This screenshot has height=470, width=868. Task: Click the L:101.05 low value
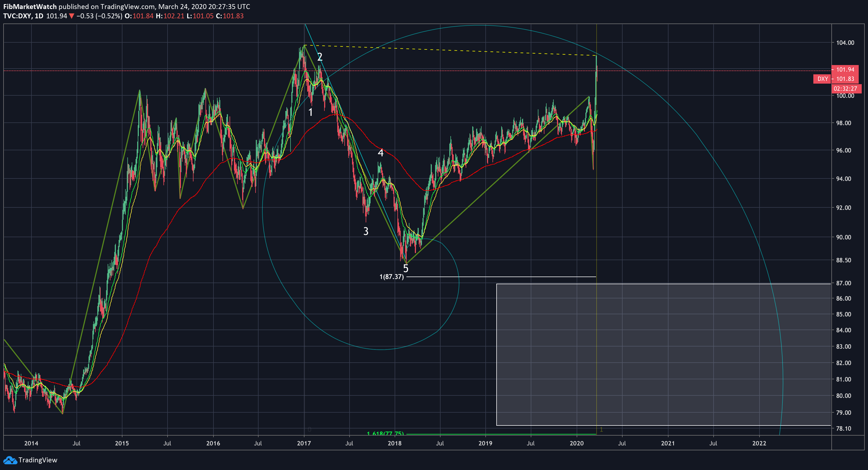[200, 16]
